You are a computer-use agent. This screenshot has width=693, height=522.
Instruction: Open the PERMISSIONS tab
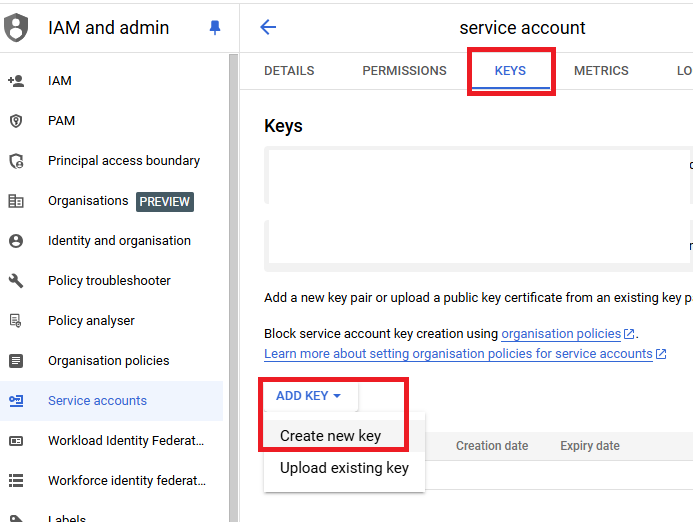(404, 71)
